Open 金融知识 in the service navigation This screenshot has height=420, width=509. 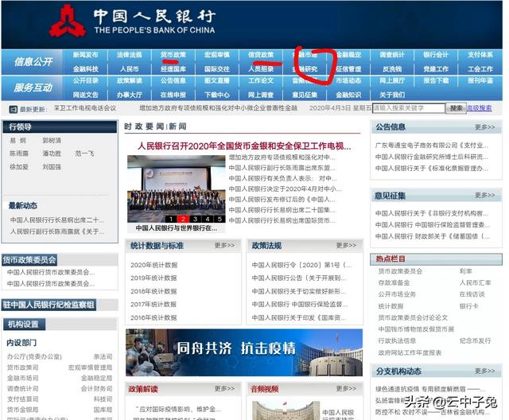click(348, 95)
